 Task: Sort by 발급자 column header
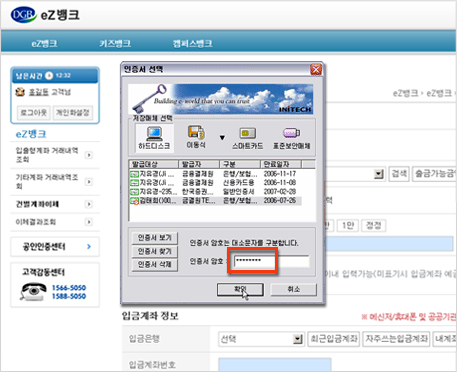tap(199, 164)
